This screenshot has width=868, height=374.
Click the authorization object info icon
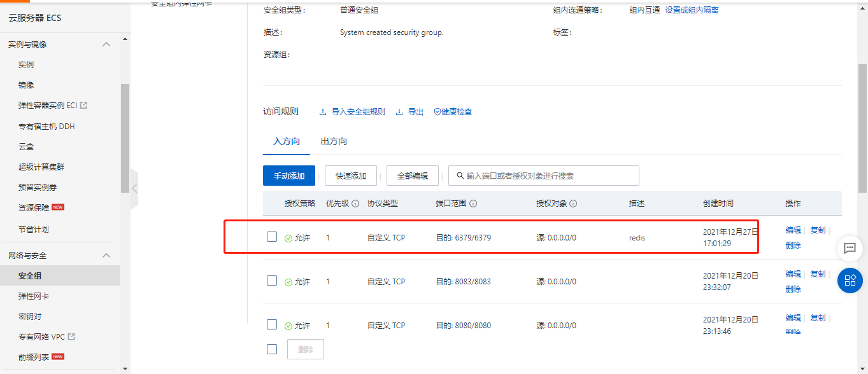[573, 204]
